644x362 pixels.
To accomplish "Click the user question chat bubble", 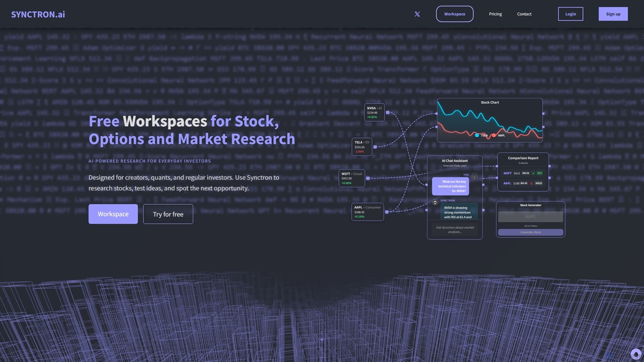I will click(450, 186).
